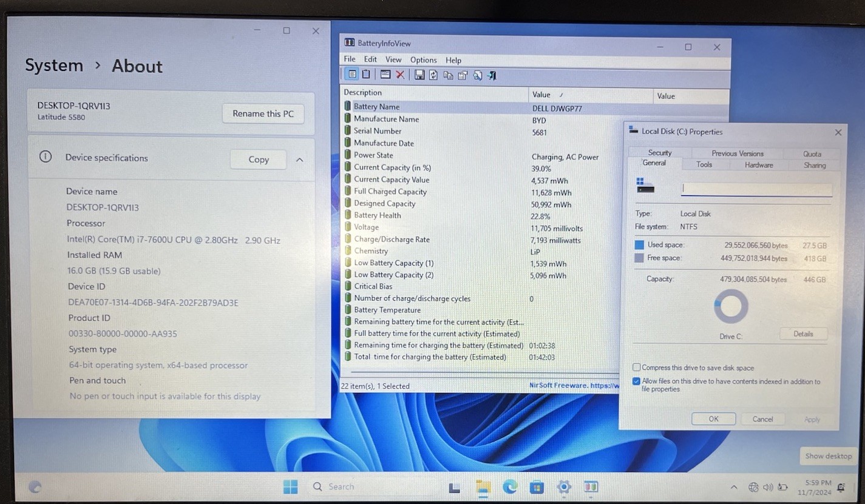This screenshot has height=504, width=865.
Task: Click Cancel in Local Disk Properties
Action: [x=762, y=418]
